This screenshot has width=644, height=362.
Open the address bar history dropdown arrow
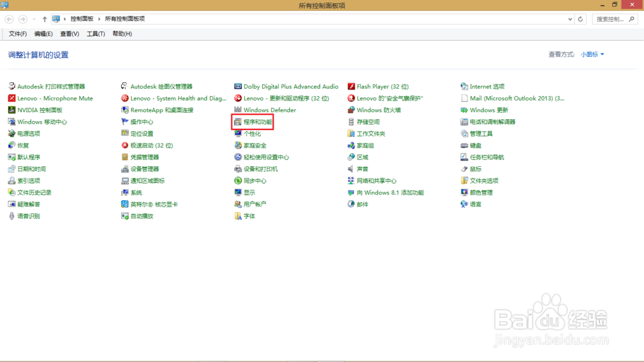[x=570, y=19]
